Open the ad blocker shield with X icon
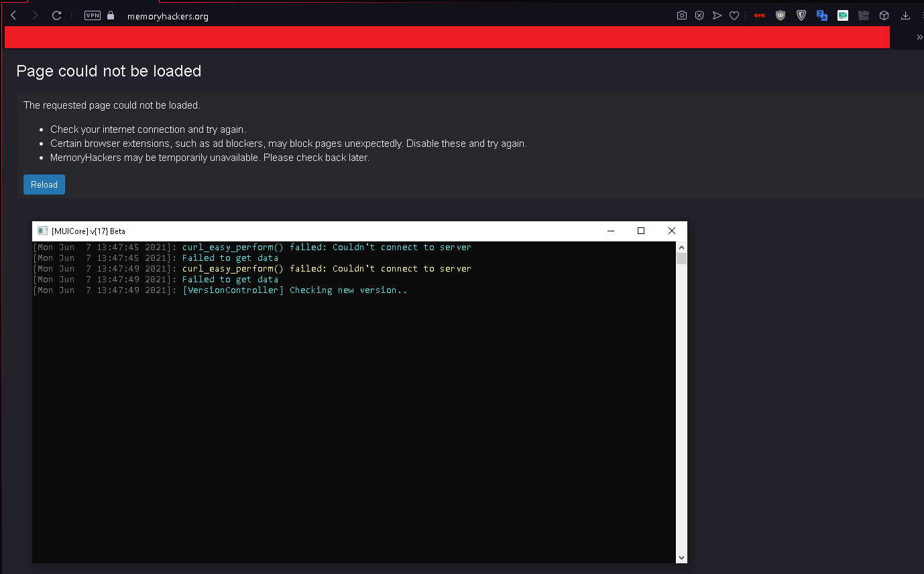 click(699, 15)
